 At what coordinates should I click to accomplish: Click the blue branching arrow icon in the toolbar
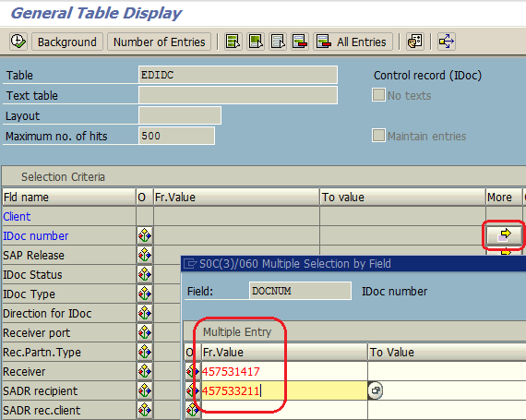tap(447, 42)
